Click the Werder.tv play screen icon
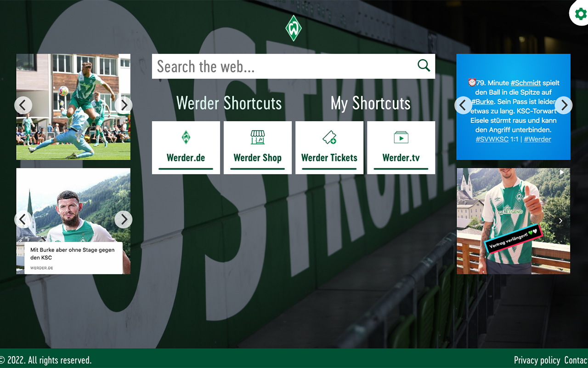Viewport: 588px width, 368px height. point(401,137)
